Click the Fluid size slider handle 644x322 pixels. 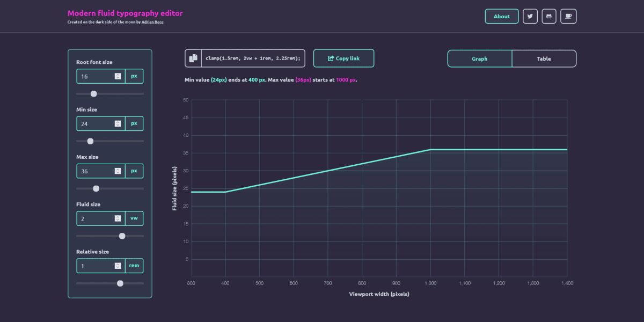pyautogui.click(x=122, y=236)
